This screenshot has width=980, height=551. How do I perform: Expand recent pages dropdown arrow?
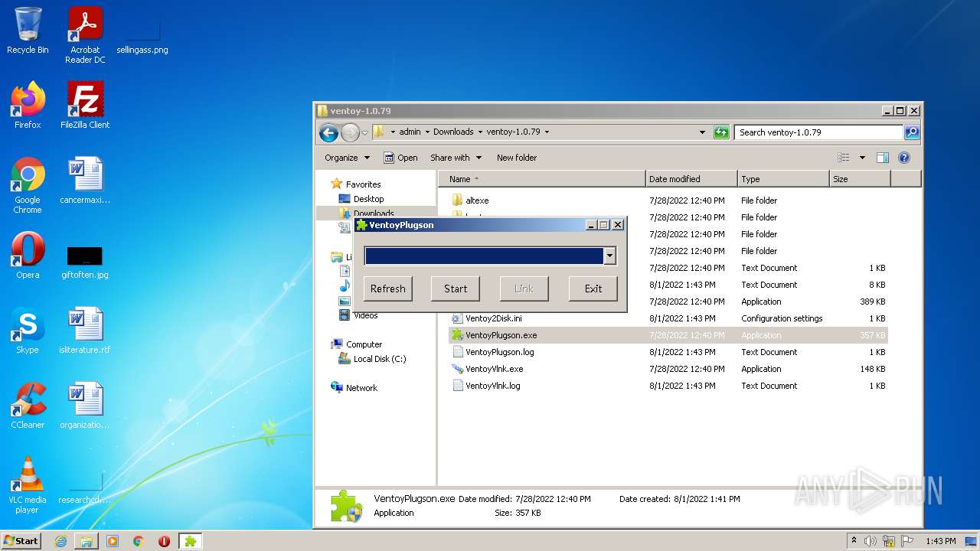point(364,132)
